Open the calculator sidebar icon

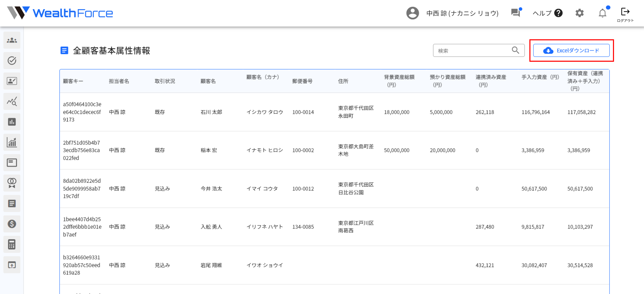point(12,244)
